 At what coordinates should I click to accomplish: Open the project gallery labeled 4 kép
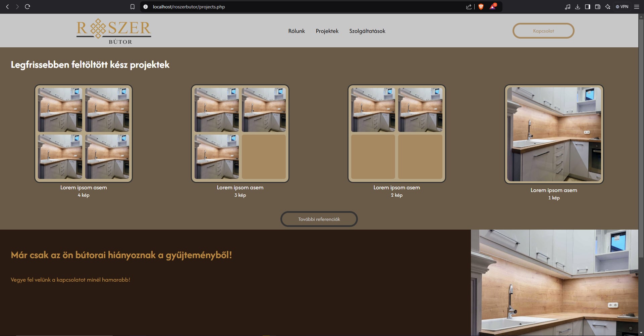[x=84, y=134]
